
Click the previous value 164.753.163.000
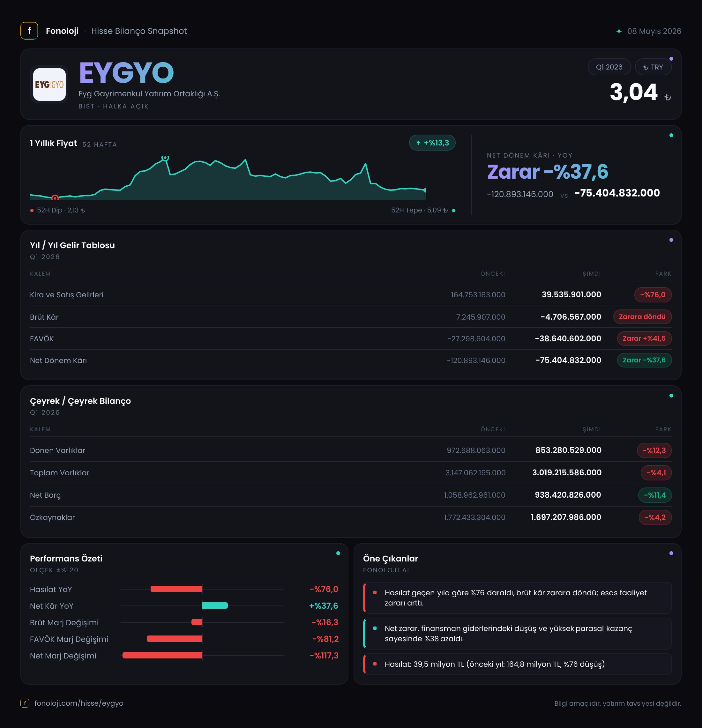[478, 295]
